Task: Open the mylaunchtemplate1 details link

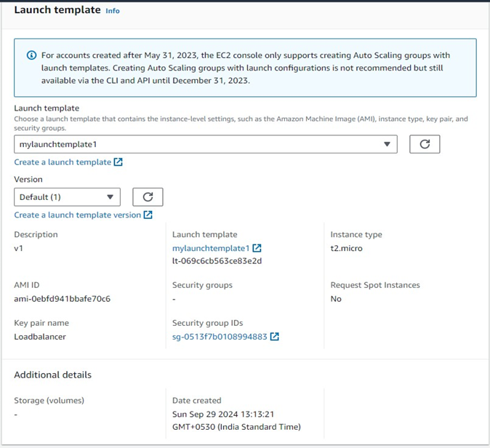Action: coord(210,248)
